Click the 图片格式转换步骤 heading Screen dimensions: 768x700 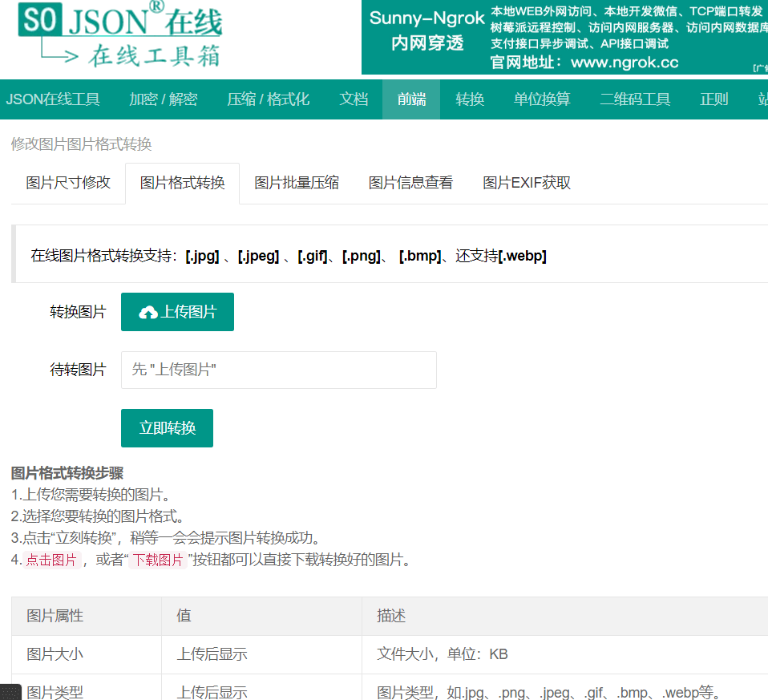pos(67,473)
